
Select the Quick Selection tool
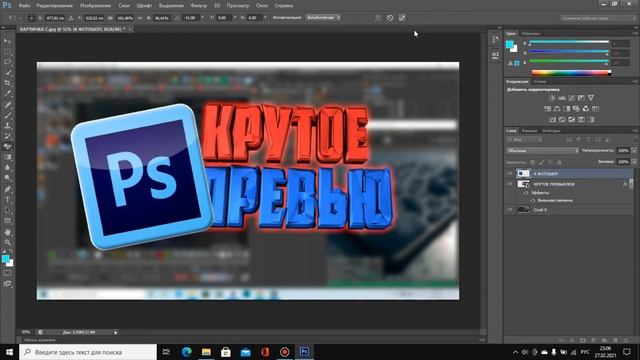(x=7, y=73)
